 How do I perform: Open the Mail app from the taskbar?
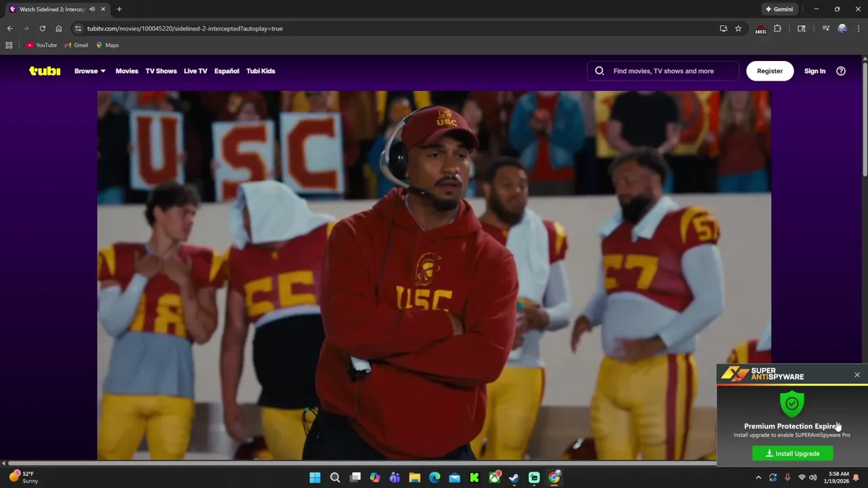point(454,478)
